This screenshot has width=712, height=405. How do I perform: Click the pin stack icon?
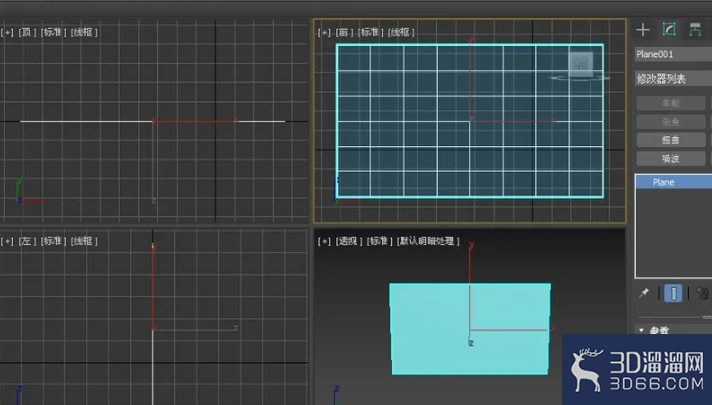(644, 293)
